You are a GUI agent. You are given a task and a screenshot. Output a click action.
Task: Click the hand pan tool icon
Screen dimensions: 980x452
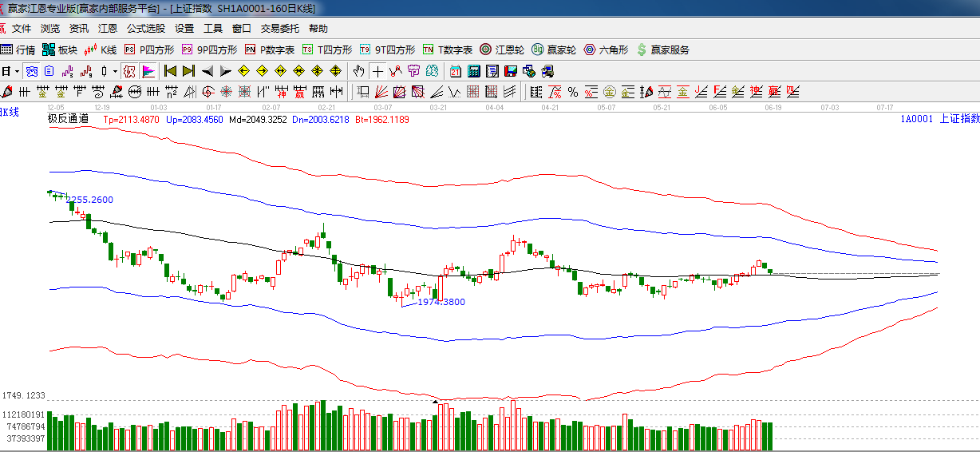(359, 71)
